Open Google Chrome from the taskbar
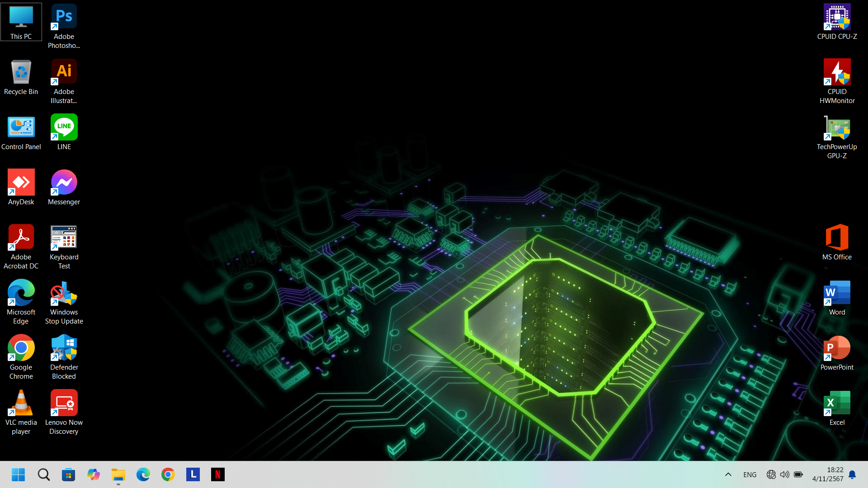This screenshot has height=488, width=868. tap(168, 474)
